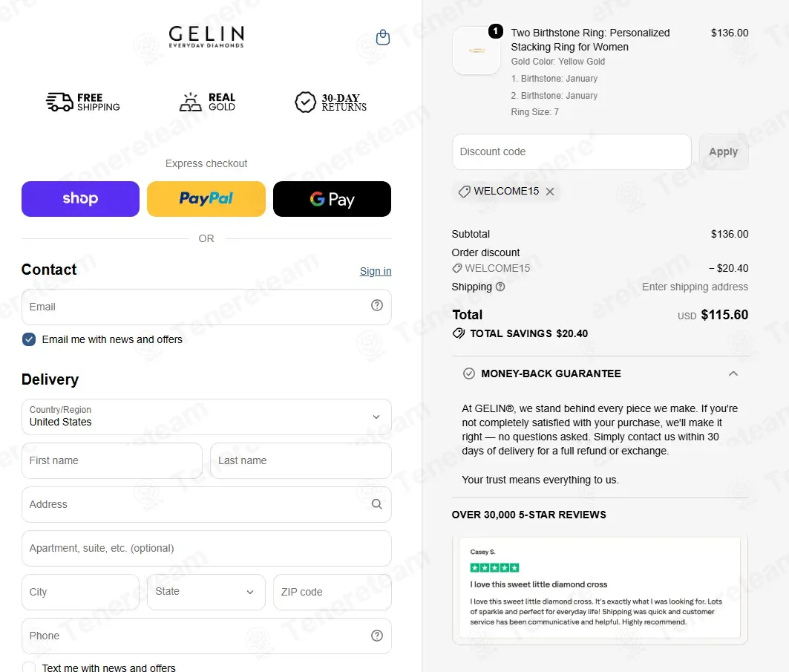Viewport: 789px width, 672px height.
Task: Click the Money-Back Guarantee checkmark icon
Action: click(469, 373)
